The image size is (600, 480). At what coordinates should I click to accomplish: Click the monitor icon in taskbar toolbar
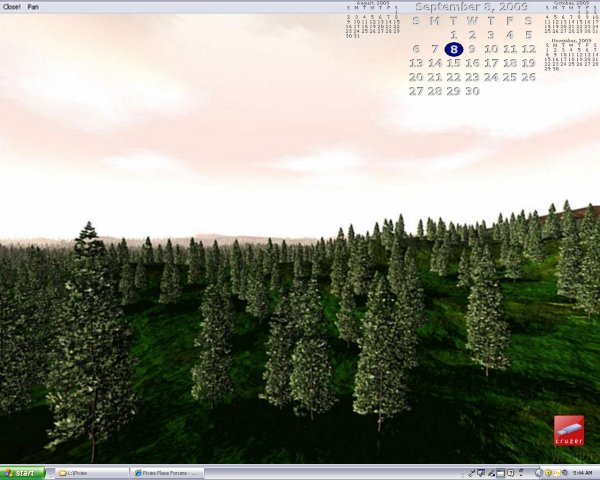click(481, 472)
